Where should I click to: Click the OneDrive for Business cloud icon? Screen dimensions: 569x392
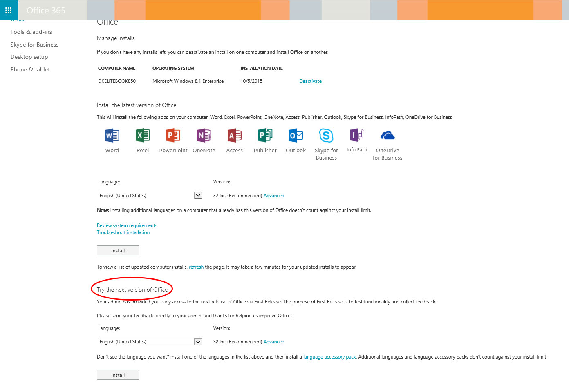click(388, 135)
